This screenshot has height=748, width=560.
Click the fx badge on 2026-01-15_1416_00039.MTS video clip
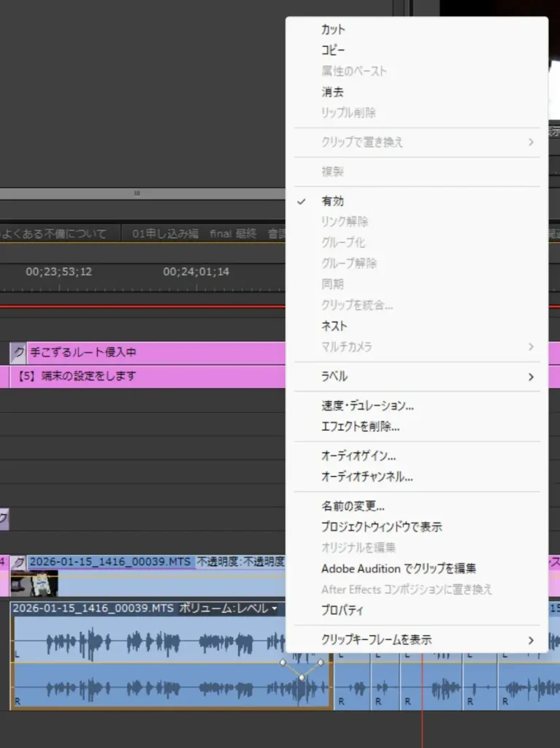point(19,562)
